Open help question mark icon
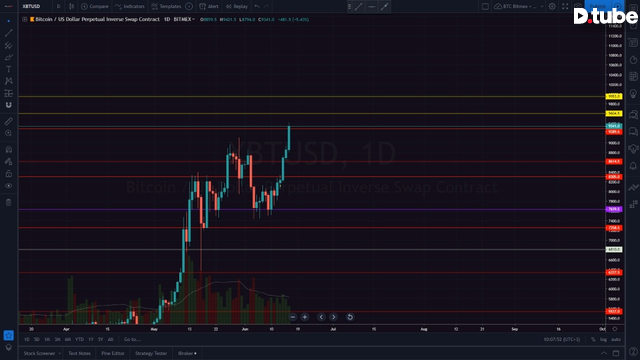The height and width of the screenshot is (360, 640). (633, 352)
